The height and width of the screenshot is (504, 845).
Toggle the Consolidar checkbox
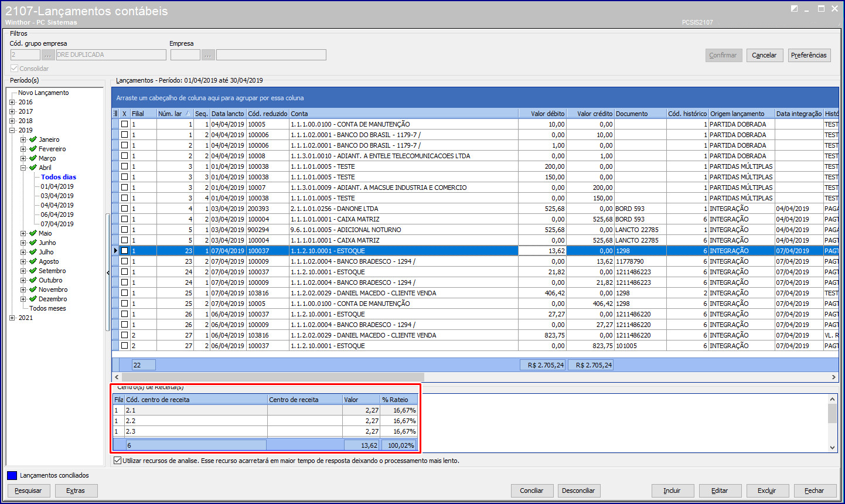coord(14,69)
